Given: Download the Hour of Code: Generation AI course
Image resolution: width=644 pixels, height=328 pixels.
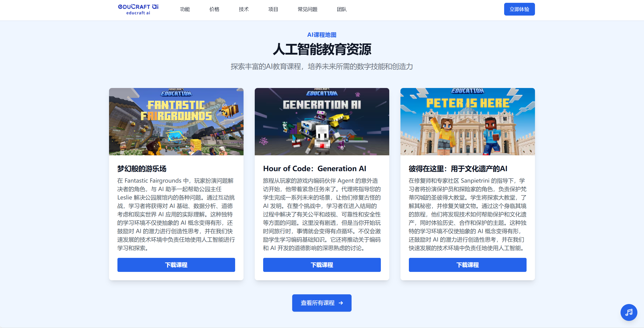Looking at the screenshot, I should tap(322, 265).
